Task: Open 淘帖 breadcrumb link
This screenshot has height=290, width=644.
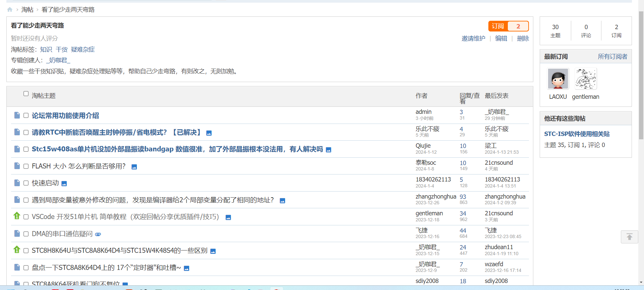Action: click(x=28, y=10)
